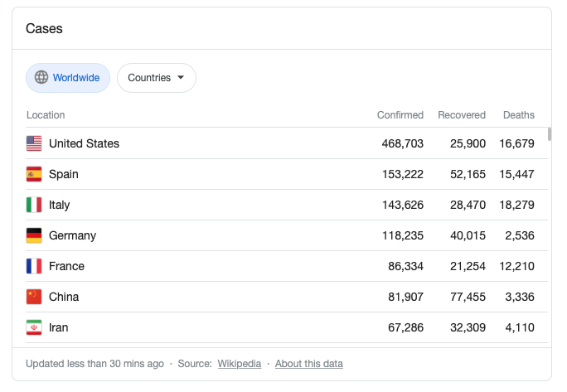Screen dimensions: 567x392
Task: Sort by the Confirmed column header
Action: [x=400, y=115]
